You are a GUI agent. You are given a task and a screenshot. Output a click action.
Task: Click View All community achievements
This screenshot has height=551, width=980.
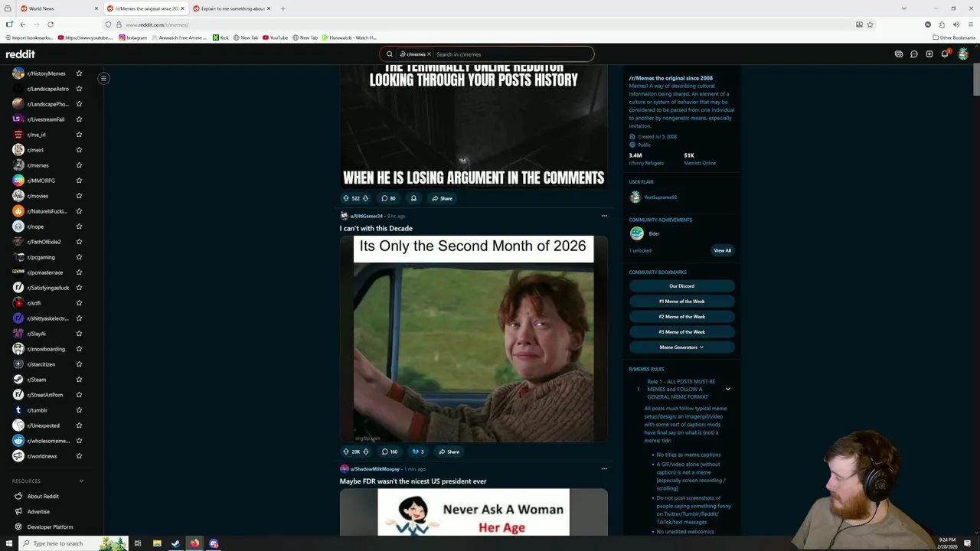click(722, 250)
